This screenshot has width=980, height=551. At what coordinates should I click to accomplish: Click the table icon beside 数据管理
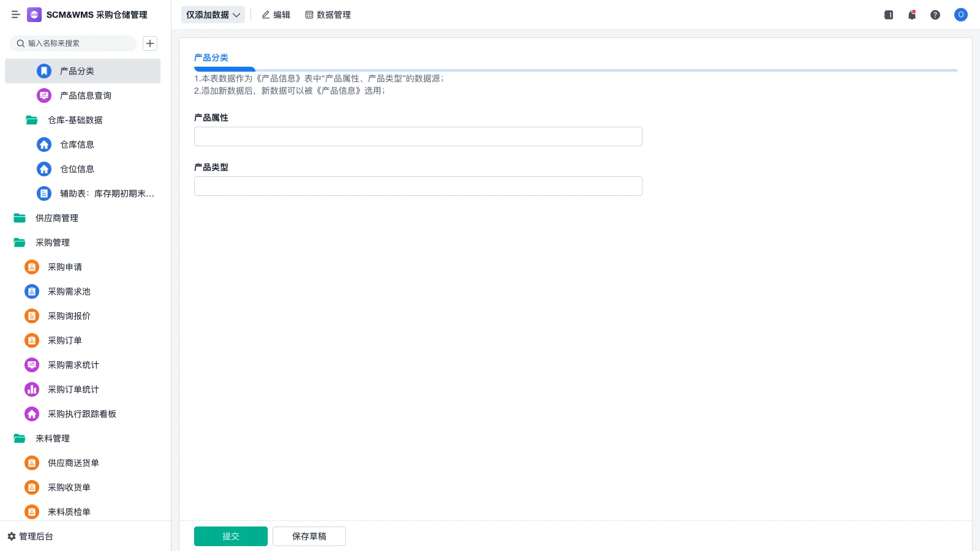pyautogui.click(x=309, y=15)
